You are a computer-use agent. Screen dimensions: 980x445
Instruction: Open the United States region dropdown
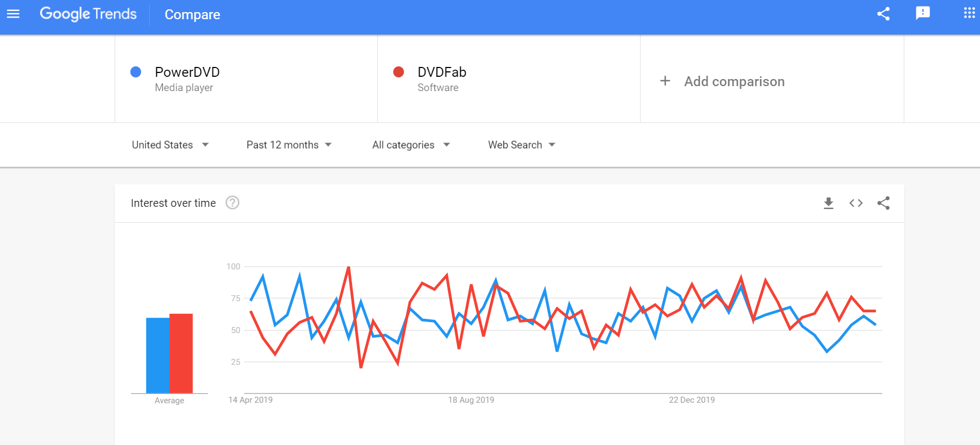pos(170,145)
